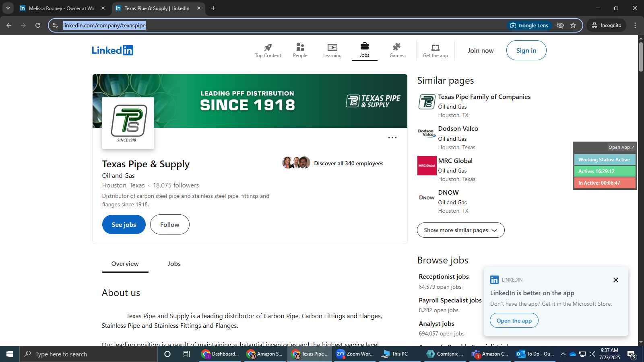Open Dashboard Chrome window on taskbar
644x362 pixels.
(x=221, y=354)
